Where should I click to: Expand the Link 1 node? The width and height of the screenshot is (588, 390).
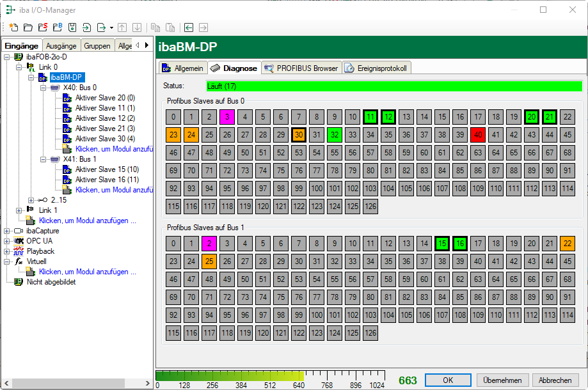pyautogui.click(x=19, y=210)
